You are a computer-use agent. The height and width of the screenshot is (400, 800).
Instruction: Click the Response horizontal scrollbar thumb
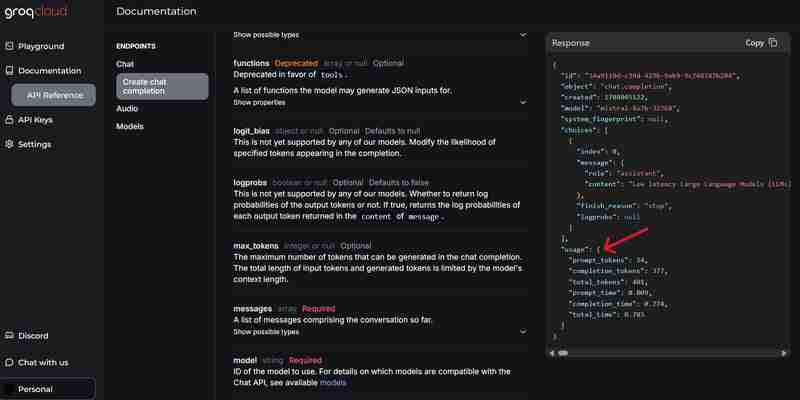point(562,353)
